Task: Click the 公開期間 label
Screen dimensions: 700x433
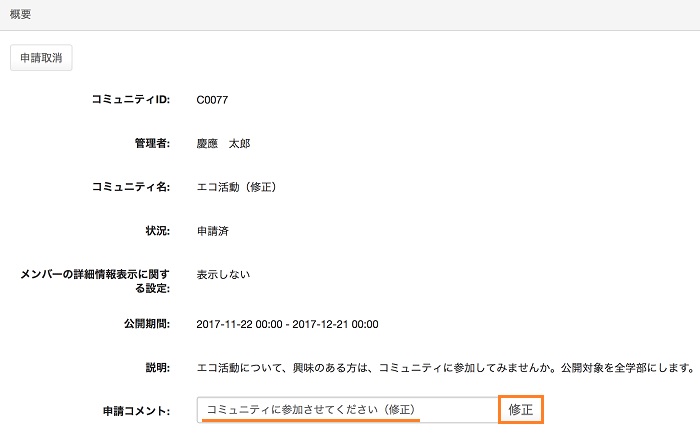Action: [x=144, y=324]
